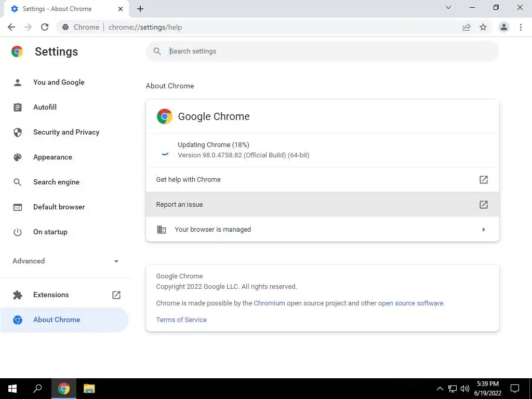Open Get help with Chrome
This screenshot has width=532, height=399.
click(322, 179)
